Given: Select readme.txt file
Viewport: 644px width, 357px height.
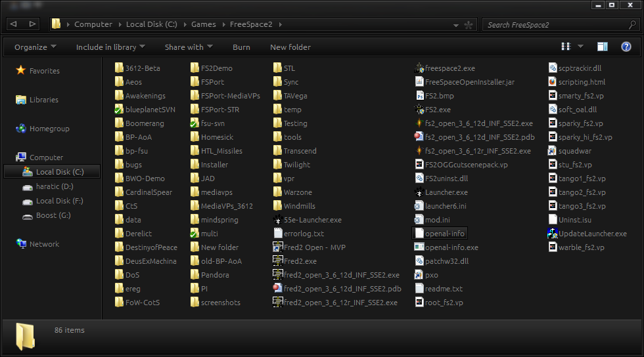Looking at the screenshot, I should 439,289.
